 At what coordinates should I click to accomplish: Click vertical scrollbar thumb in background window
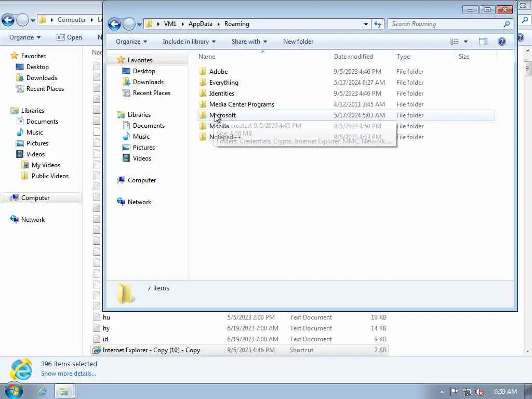click(x=527, y=69)
